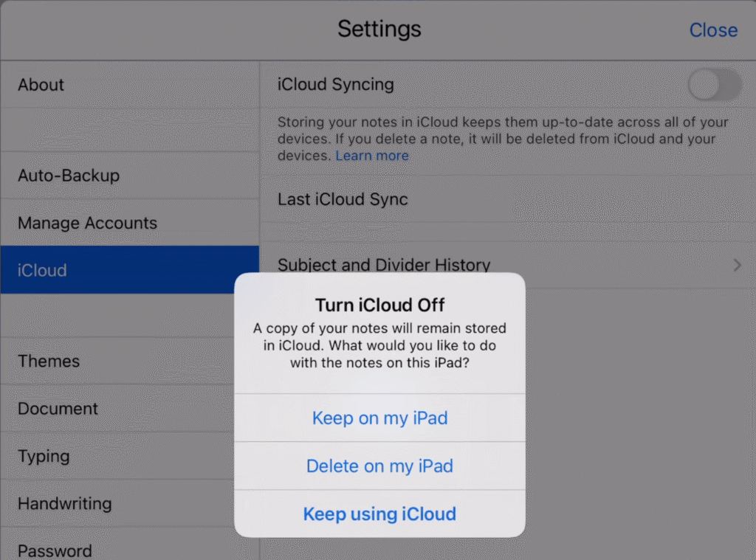Expand Subject and Divider History chevron
The image size is (756, 560).
pos(737,265)
